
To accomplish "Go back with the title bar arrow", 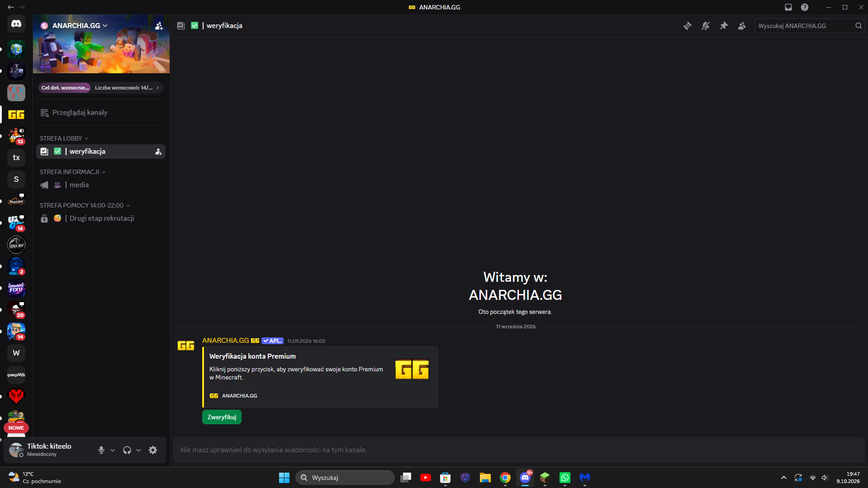I will click(11, 7).
